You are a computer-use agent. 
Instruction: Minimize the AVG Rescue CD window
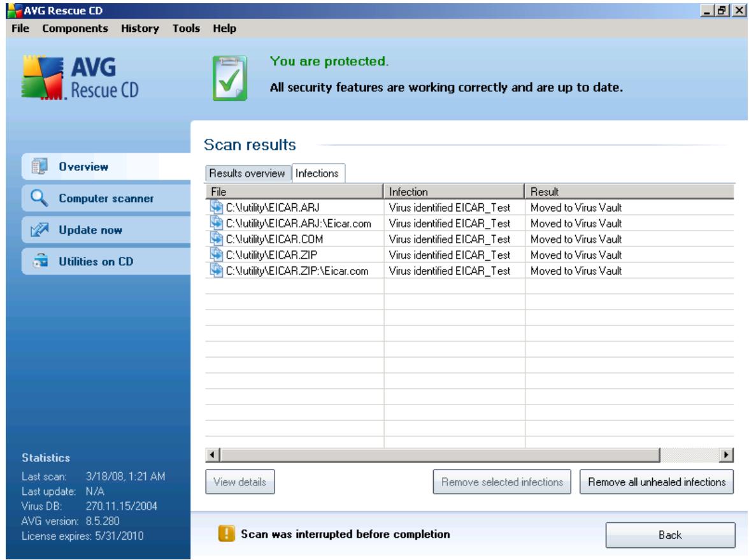pyautogui.click(x=707, y=10)
